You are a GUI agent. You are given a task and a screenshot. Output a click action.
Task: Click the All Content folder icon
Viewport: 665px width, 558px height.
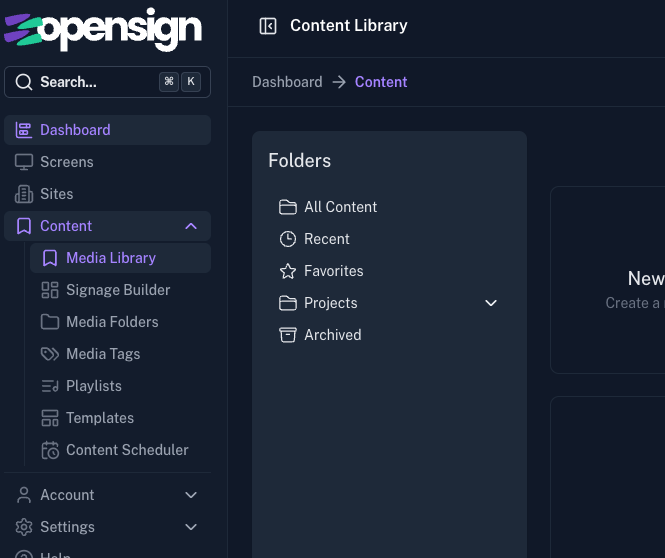click(x=288, y=207)
